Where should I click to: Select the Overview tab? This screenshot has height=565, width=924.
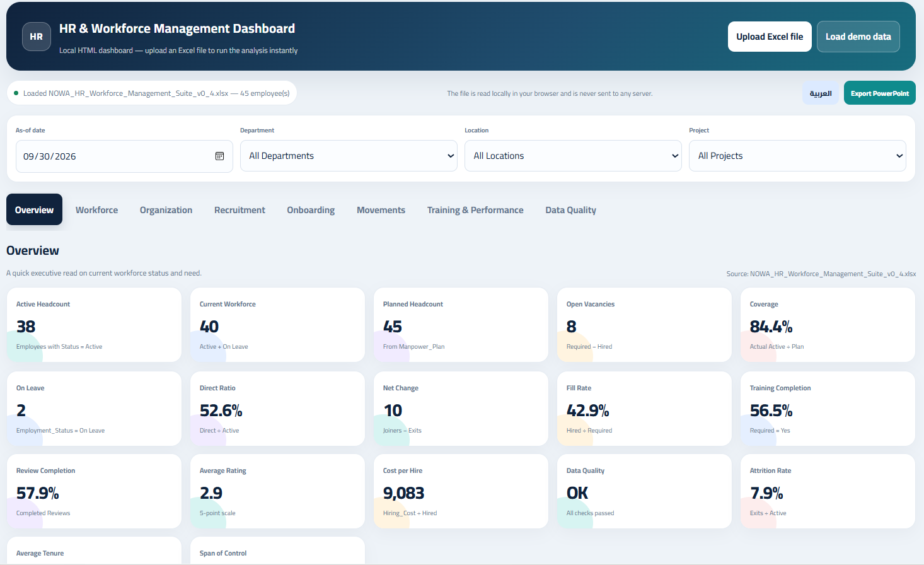coord(34,210)
